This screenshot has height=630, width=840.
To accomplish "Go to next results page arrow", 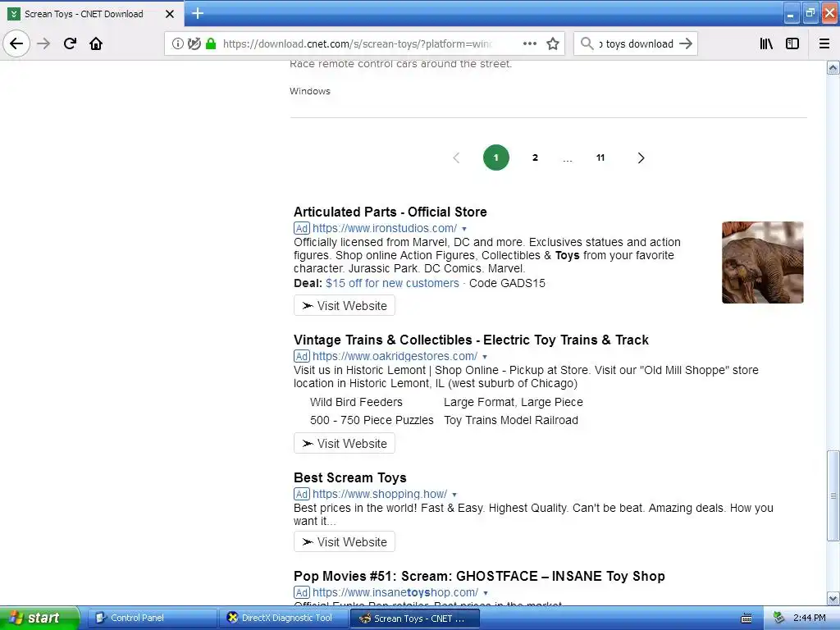I will tap(641, 158).
